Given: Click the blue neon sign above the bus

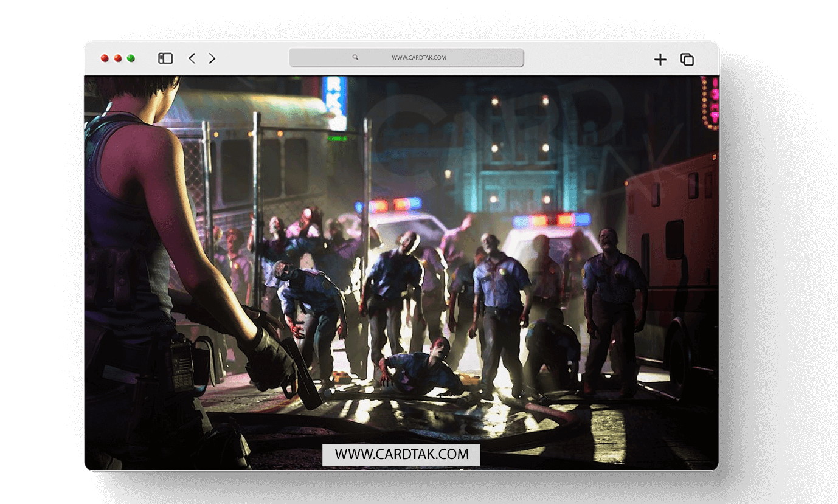Looking at the screenshot, I should coord(335,100).
